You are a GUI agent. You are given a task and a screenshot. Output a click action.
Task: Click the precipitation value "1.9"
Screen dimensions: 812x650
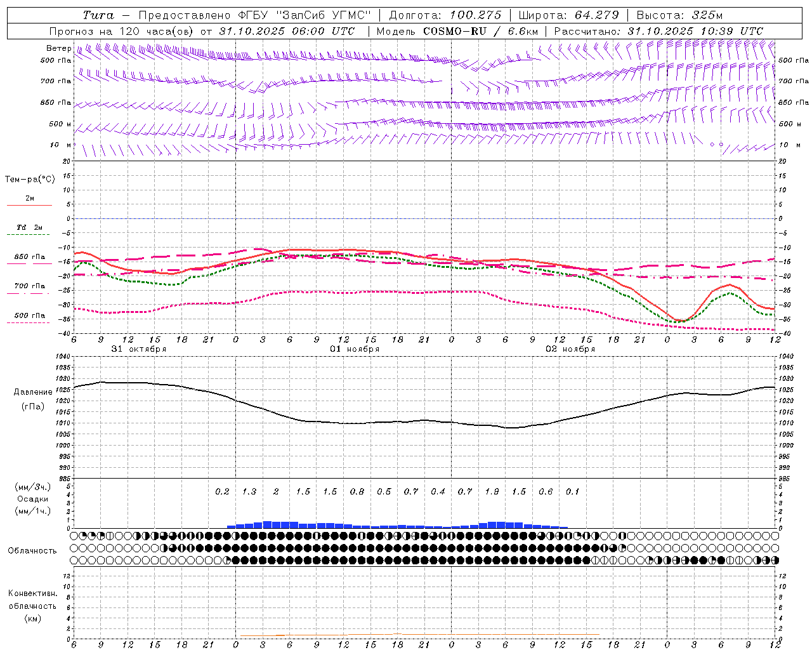[492, 492]
